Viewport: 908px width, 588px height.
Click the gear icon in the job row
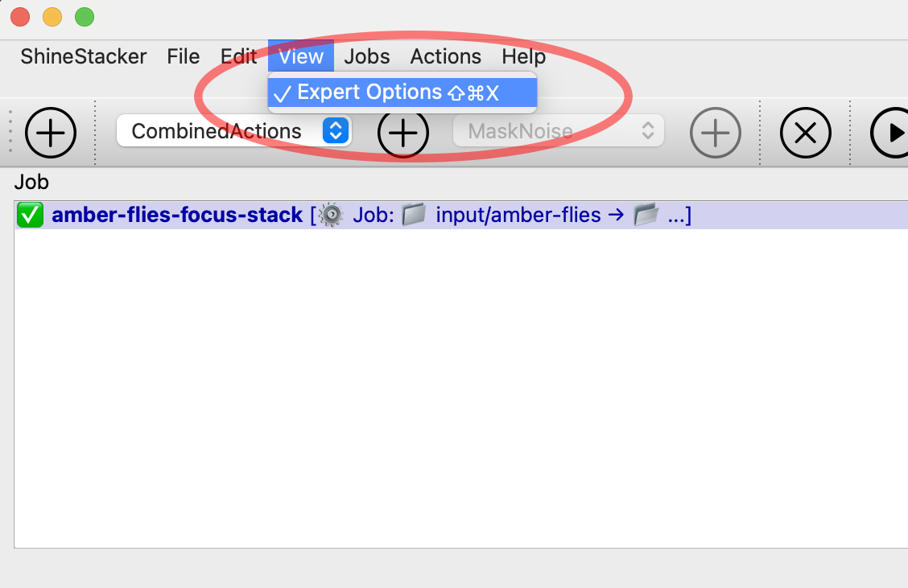tap(330, 216)
